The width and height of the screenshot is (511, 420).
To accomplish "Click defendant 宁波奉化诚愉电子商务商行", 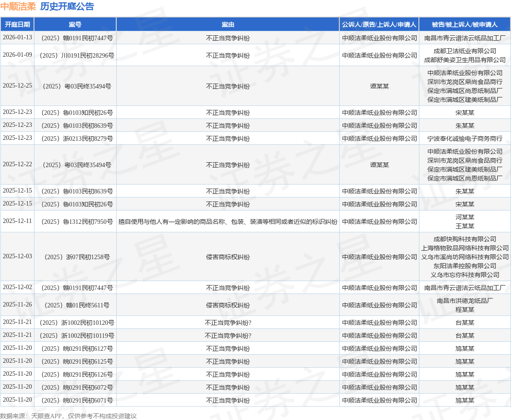I will pyautogui.click(x=465, y=139).
